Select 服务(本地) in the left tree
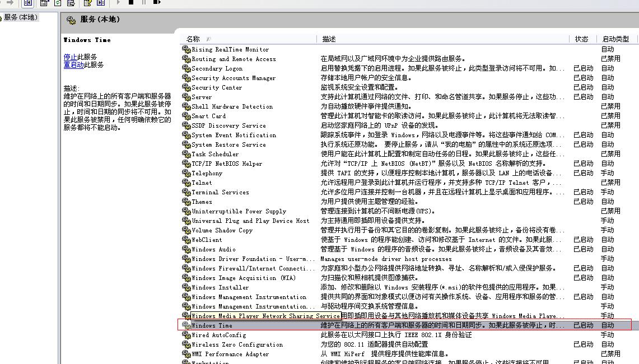 click(x=20, y=17)
